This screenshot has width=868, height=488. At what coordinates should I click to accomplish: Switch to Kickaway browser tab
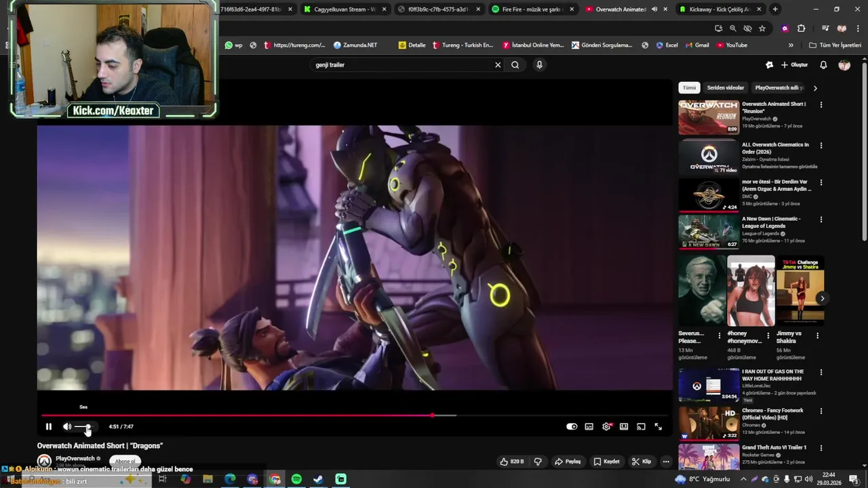point(719,9)
